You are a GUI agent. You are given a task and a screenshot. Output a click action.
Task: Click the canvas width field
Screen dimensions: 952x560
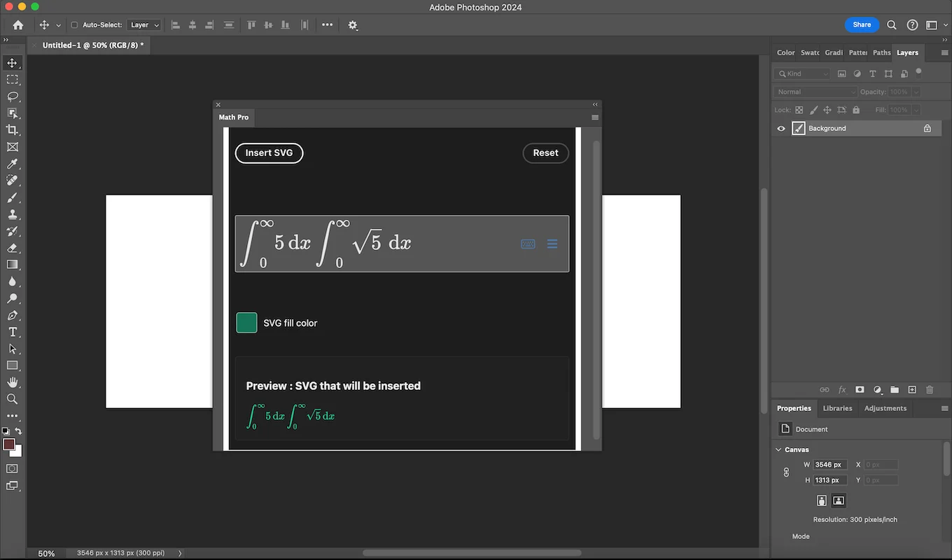coord(829,465)
